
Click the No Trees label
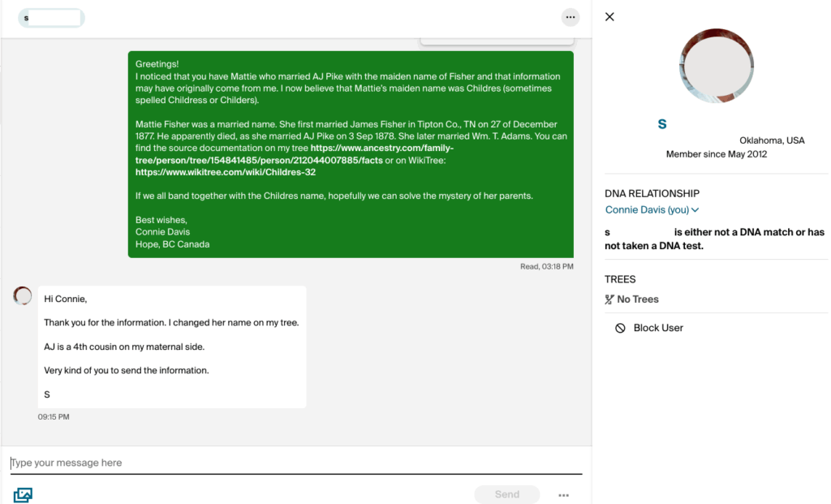coord(638,299)
